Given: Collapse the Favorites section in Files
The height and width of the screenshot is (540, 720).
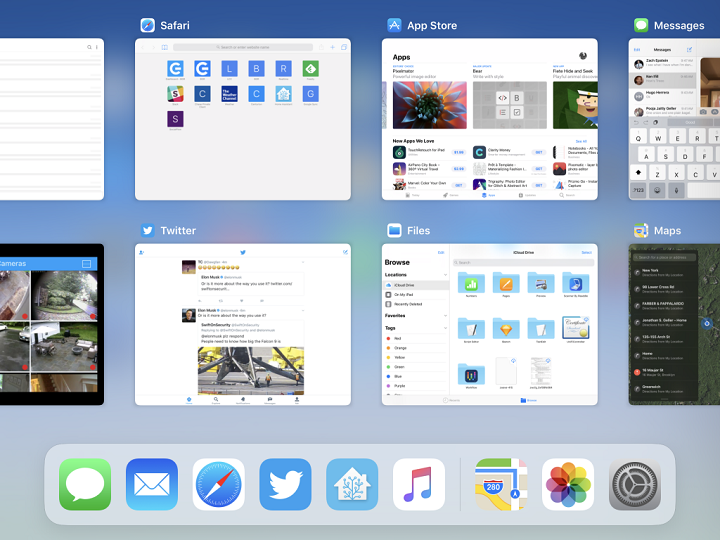Looking at the screenshot, I should coord(445,316).
